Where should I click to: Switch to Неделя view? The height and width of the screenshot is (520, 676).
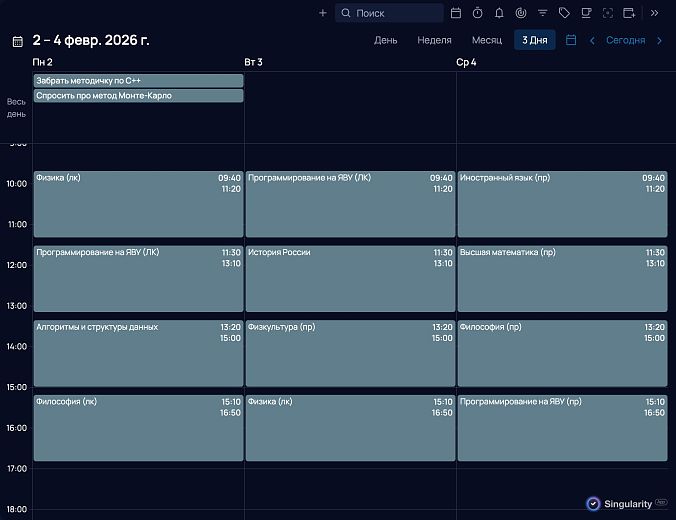coord(434,40)
